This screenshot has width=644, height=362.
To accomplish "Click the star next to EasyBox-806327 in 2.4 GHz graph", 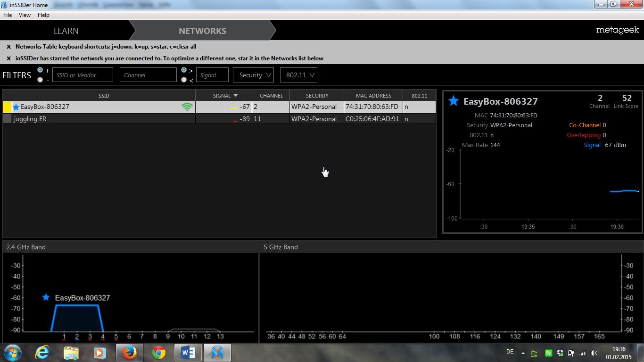I will click(x=46, y=297).
